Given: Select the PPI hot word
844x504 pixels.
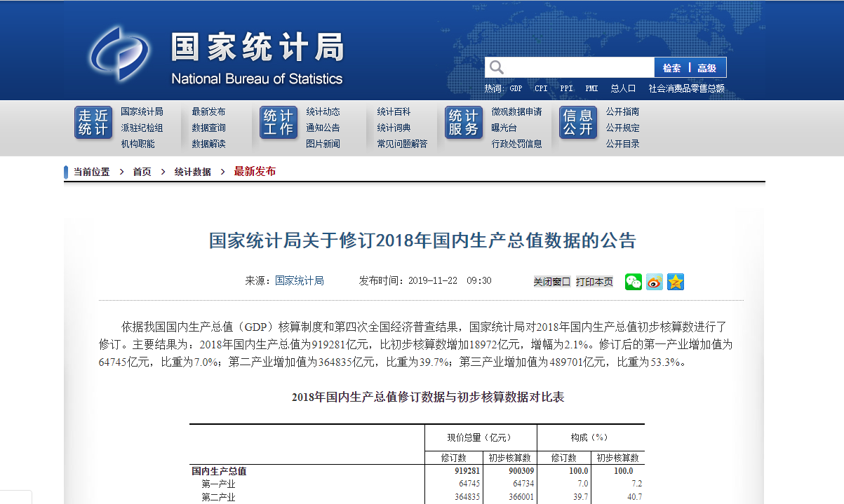Looking at the screenshot, I should pos(566,89).
